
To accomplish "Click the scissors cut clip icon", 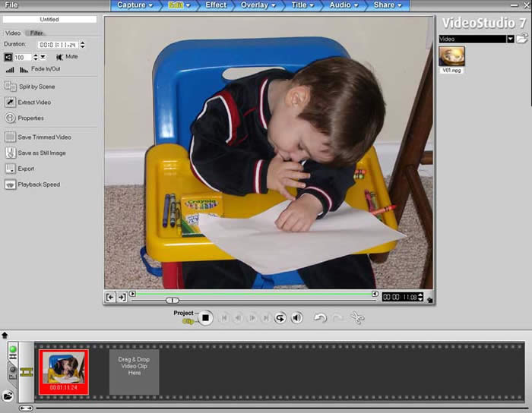I will (x=357, y=318).
